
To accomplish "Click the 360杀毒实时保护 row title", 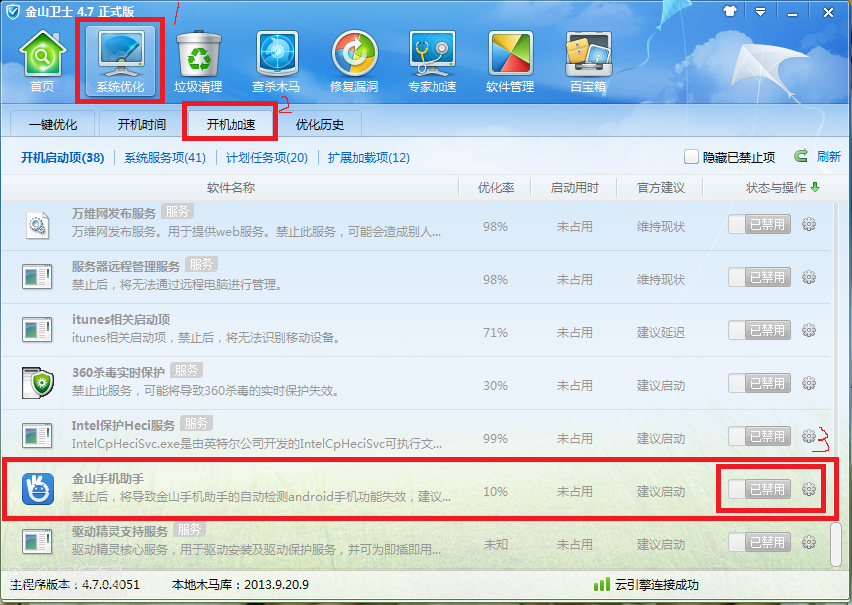I will pos(118,372).
